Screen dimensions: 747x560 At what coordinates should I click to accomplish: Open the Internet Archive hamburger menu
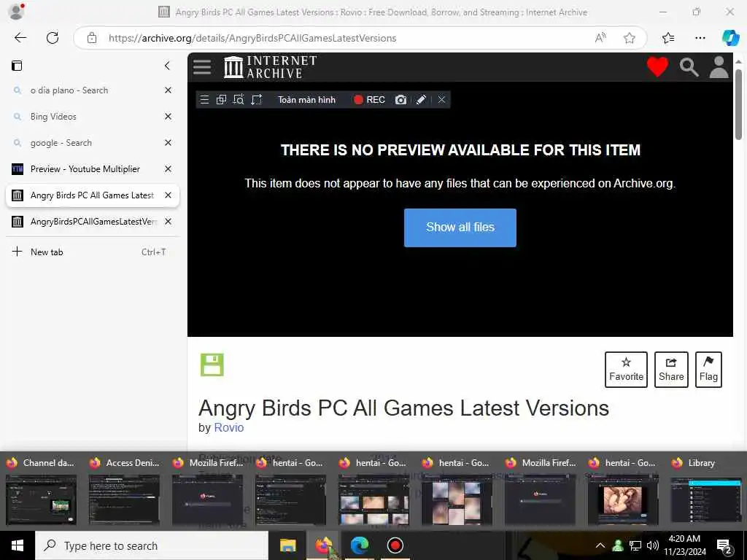coord(202,67)
